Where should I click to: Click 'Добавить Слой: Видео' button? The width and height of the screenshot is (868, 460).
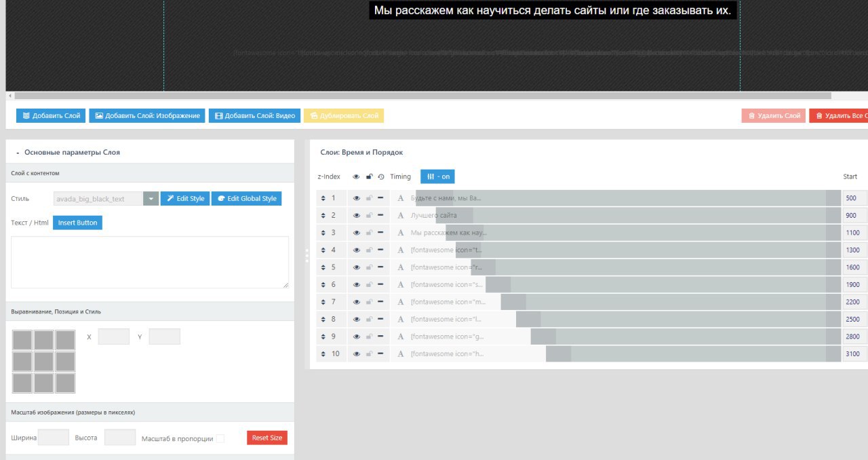coord(254,116)
